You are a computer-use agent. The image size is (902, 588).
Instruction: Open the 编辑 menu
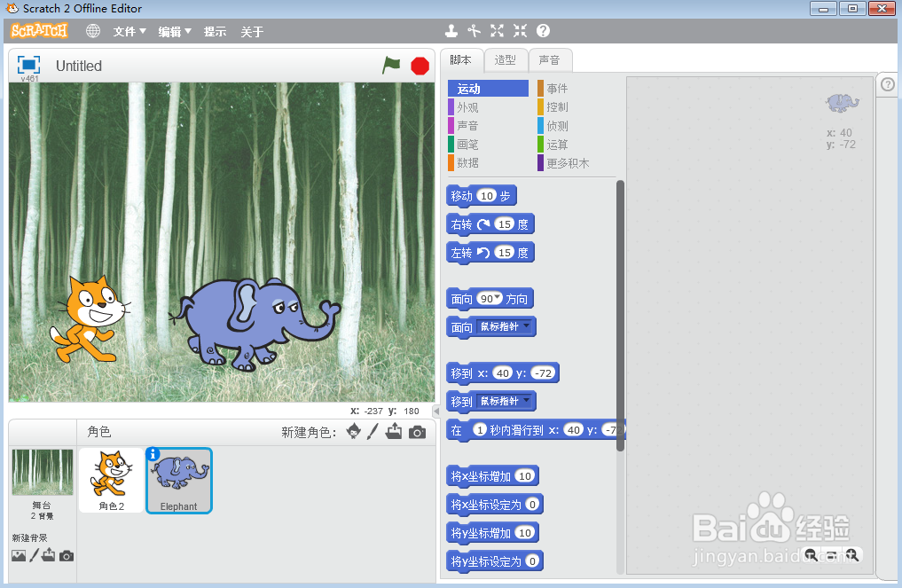click(x=175, y=32)
